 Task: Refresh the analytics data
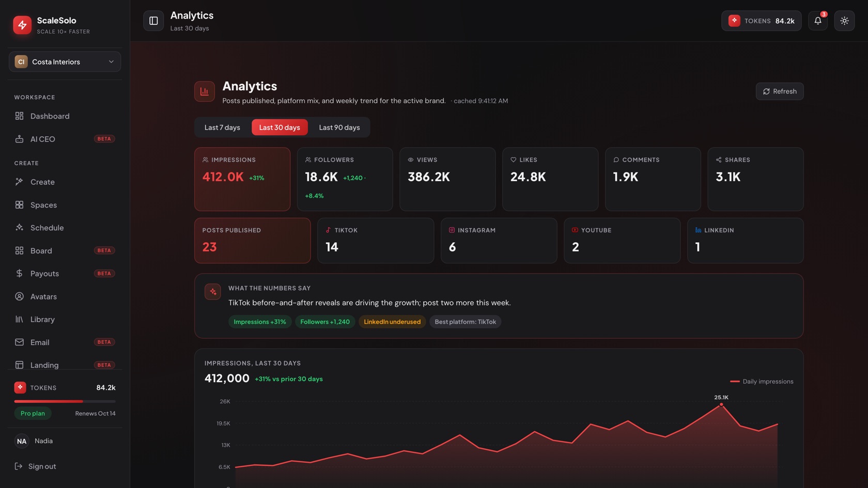pos(779,91)
